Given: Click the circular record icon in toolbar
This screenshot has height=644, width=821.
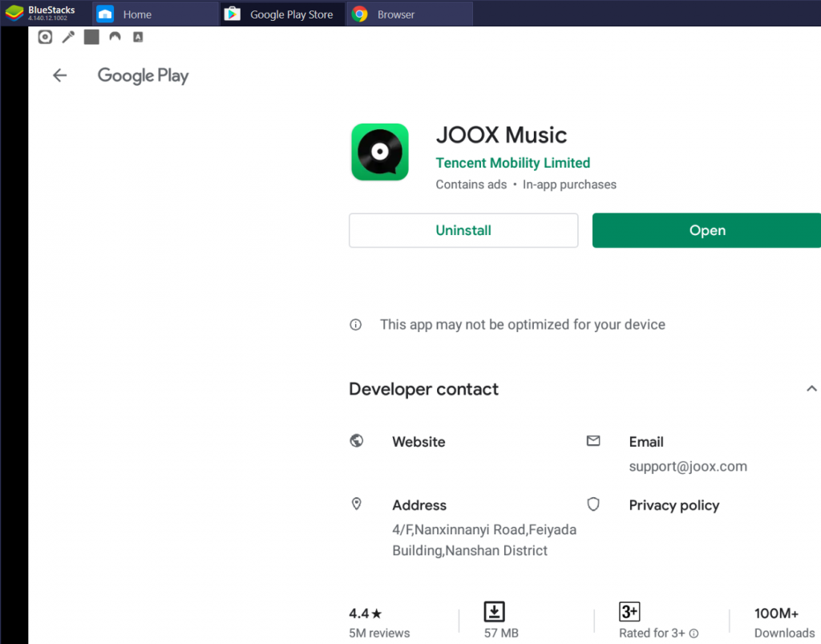Looking at the screenshot, I should [x=45, y=37].
